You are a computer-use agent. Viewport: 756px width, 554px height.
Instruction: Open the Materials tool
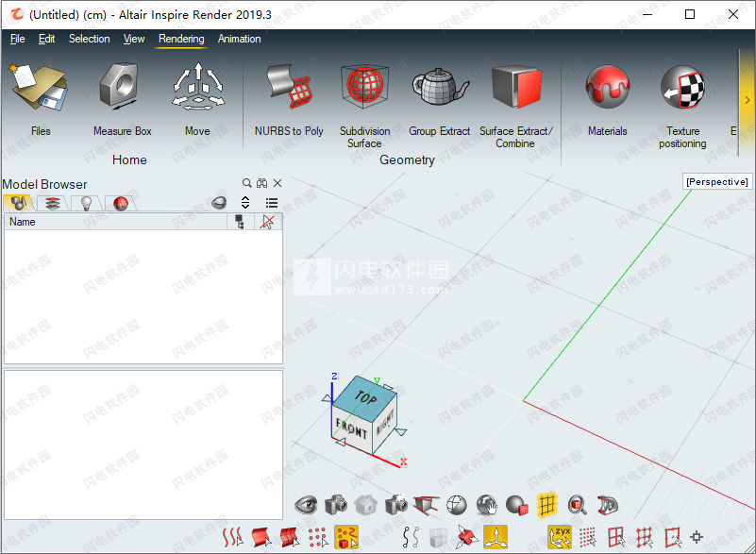click(607, 99)
